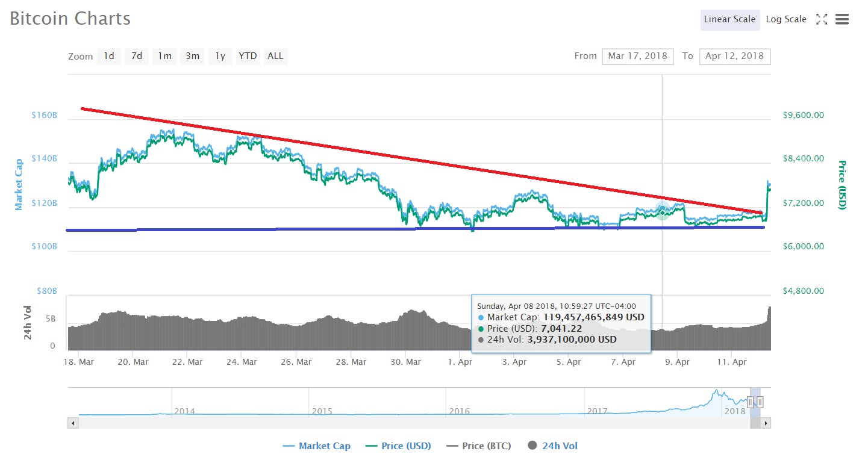Click the 24h Vol axis title
The width and height of the screenshot is (868, 460).
point(28,323)
